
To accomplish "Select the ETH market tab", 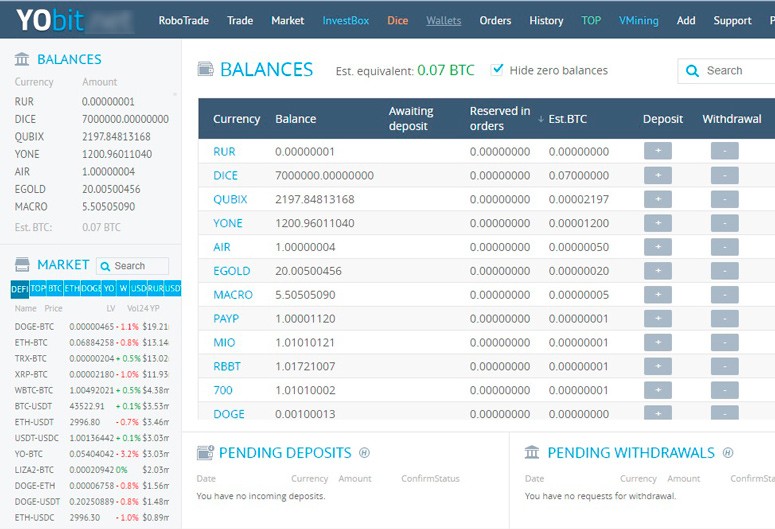I will pos(72,288).
